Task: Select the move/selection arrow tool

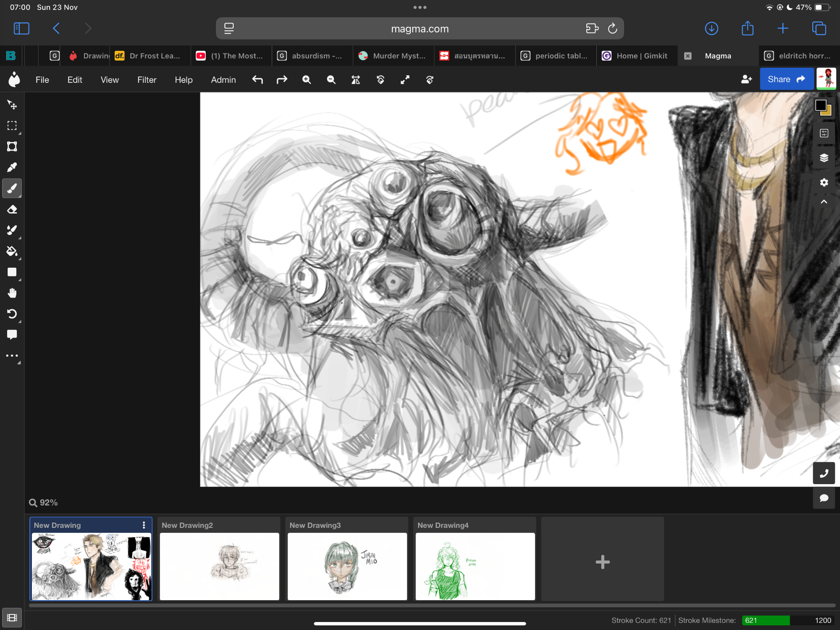Action: click(12, 105)
